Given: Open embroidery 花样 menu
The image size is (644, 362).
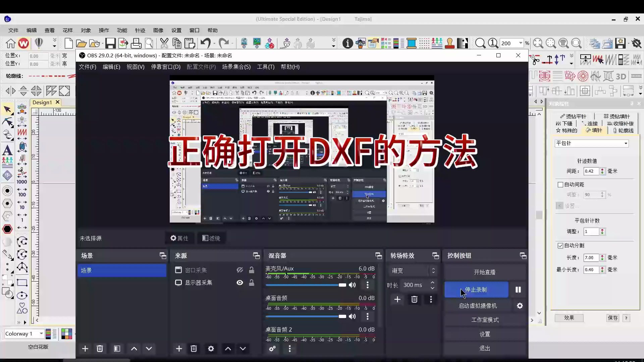Looking at the screenshot, I should pos(67,30).
